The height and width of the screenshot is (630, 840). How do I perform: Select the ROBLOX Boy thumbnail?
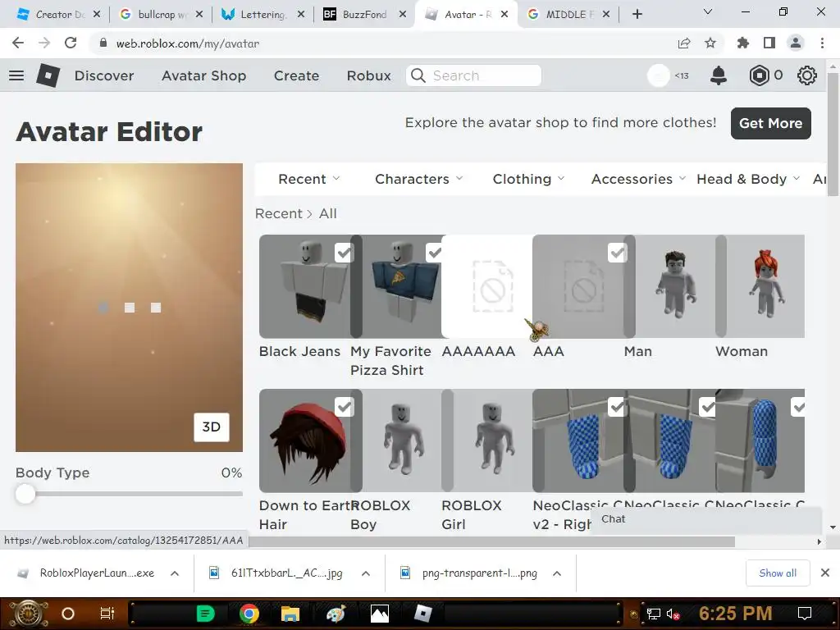coord(402,441)
